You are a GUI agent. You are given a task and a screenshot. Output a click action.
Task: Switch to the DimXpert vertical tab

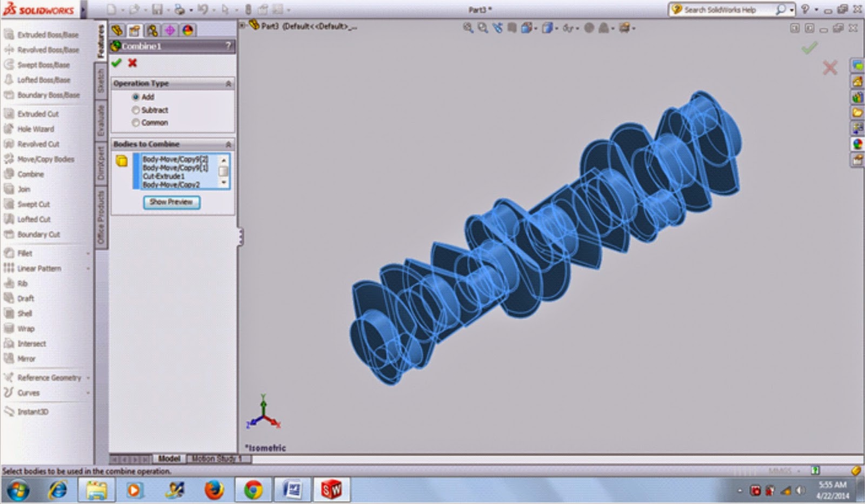coord(101,164)
